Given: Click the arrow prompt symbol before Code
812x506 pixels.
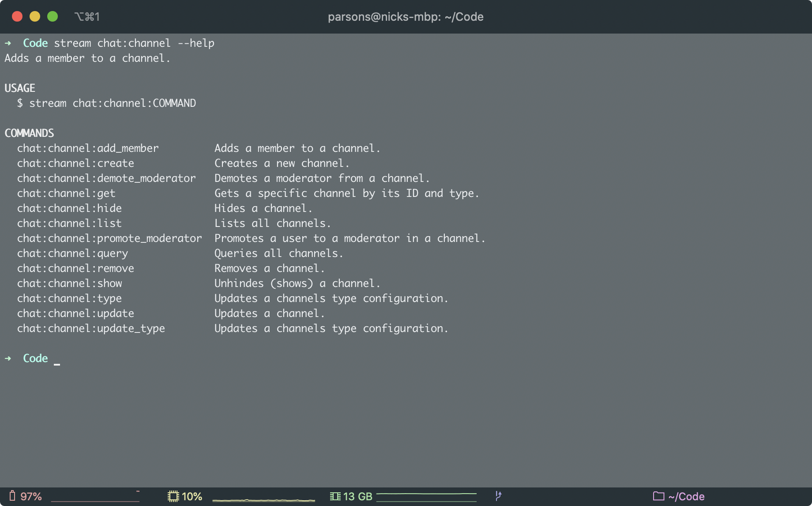Looking at the screenshot, I should pos(8,43).
